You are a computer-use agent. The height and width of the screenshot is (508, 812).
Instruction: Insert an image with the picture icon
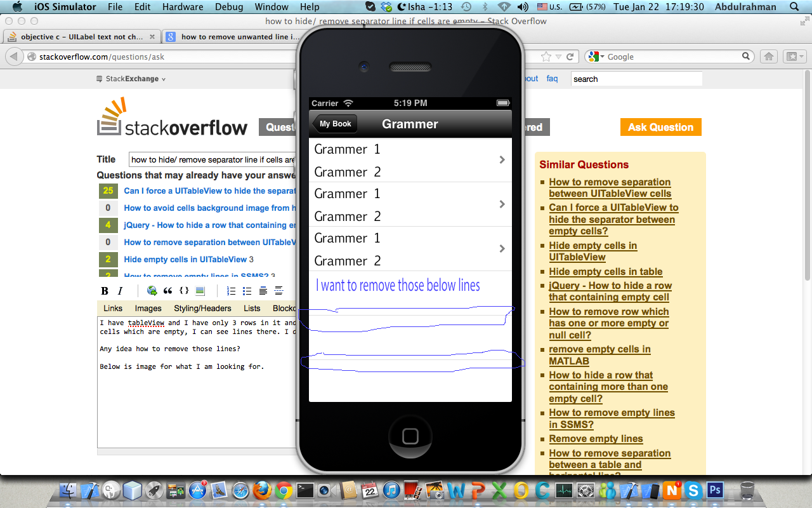click(200, 291)
